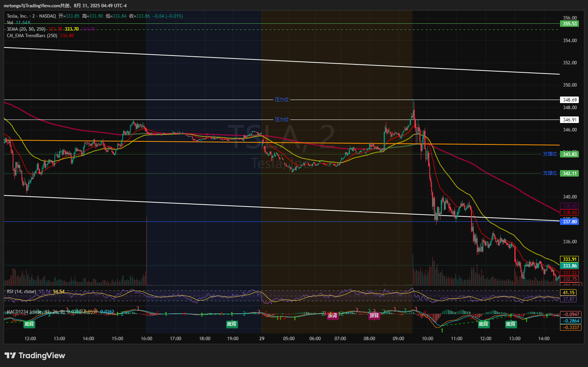Click the 10:00 time axis label
The image size is (588, 367).
(427, 339)
